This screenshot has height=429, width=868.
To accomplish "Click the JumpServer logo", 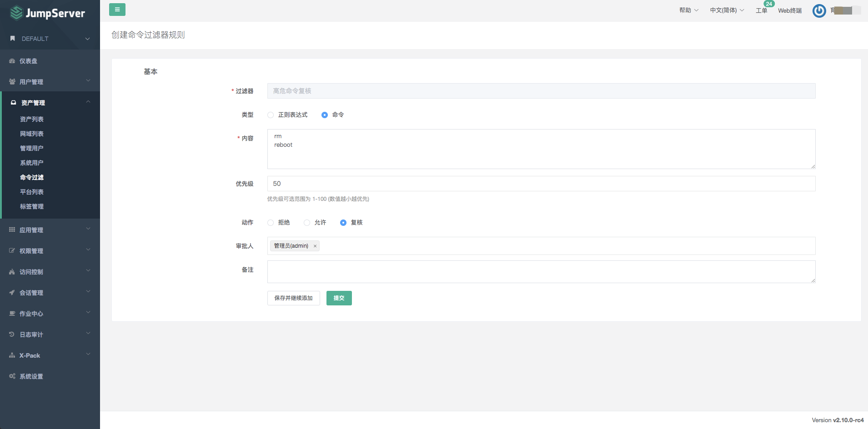I will 47,13.
